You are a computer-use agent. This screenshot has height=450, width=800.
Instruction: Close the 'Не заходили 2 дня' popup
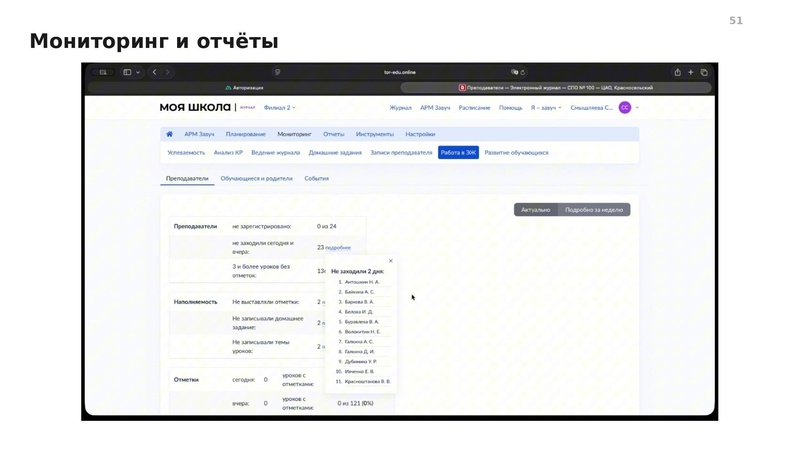pyautogui.click(x=391, y=261)
